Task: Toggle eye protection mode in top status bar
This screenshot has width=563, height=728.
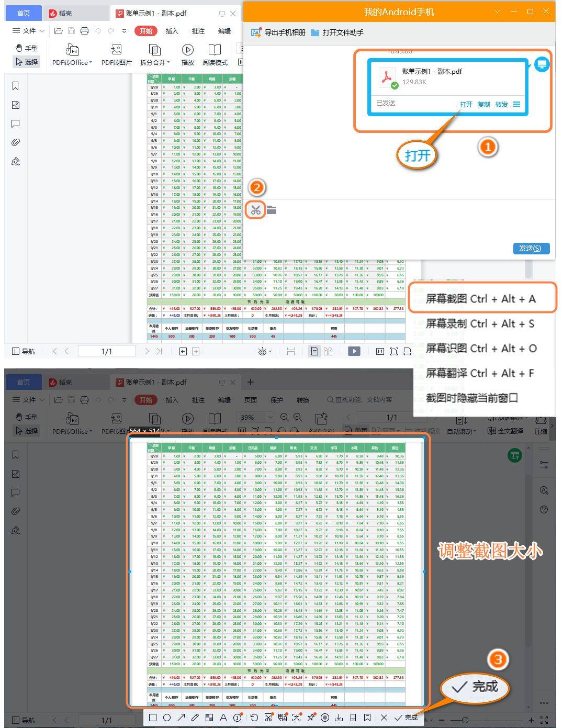Action: pos(262,351)
